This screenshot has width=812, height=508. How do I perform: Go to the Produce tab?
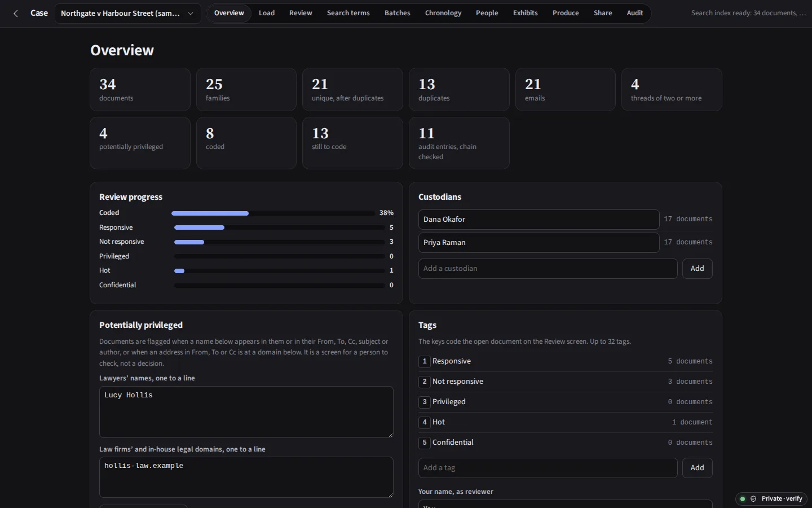[566, 13]
